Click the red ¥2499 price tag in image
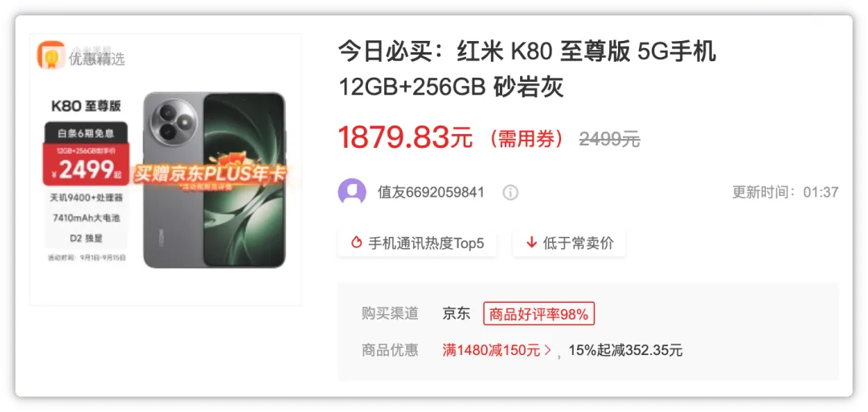Image resolution: width=868 pixels, height=412 pixels. tap(86, 164)
